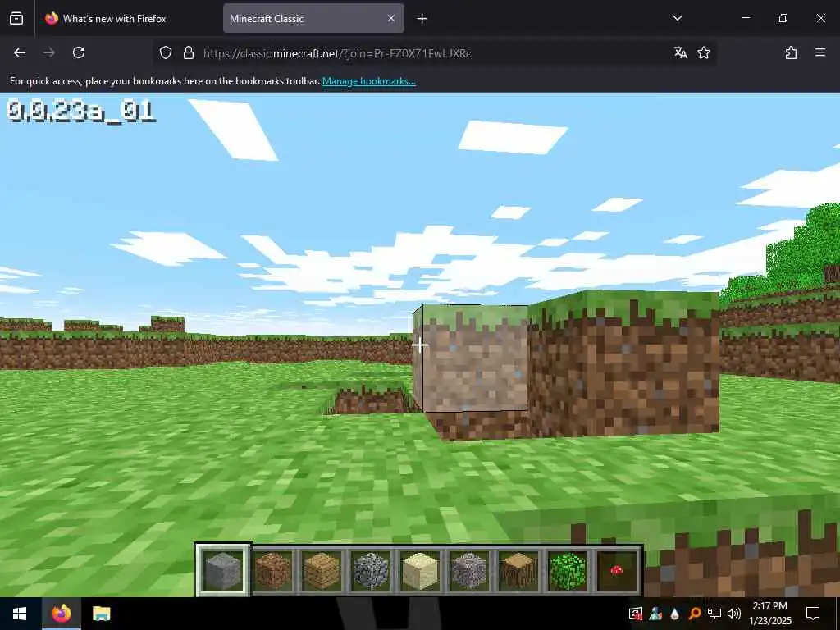Select the red mushroom hotbar slot
The image size is (840, 630).
(617, 571)
